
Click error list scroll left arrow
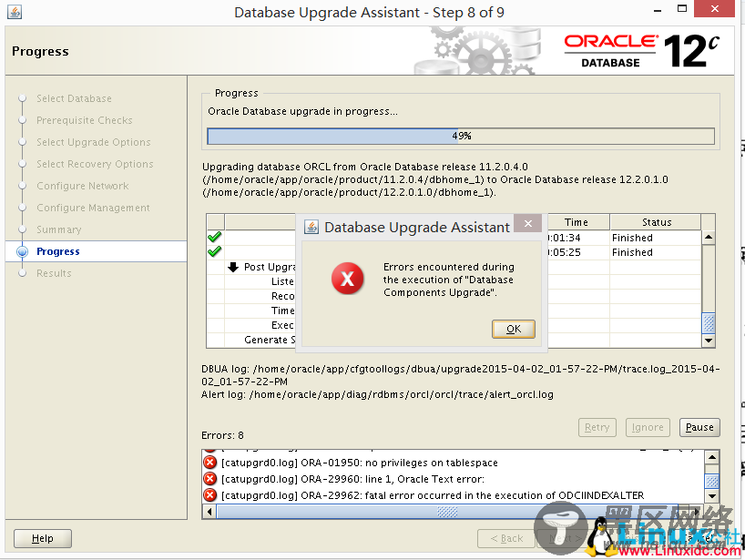click(x=209, y=512)
